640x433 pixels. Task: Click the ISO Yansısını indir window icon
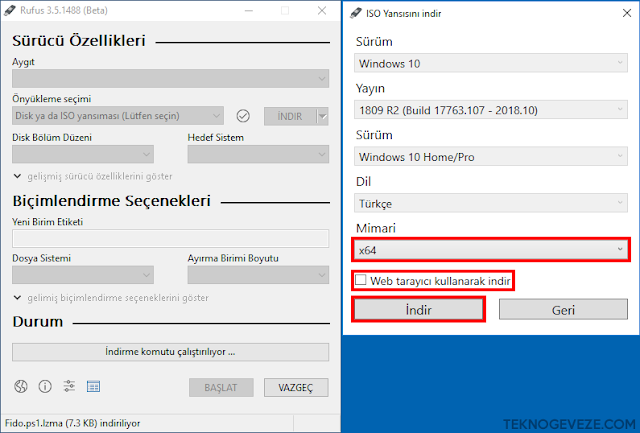(x=356, y=13)
